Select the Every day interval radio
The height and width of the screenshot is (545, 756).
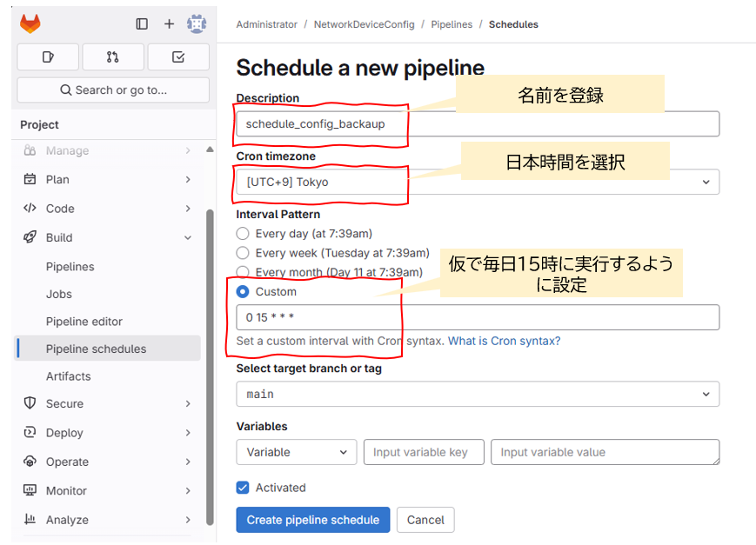click(243, 234)
